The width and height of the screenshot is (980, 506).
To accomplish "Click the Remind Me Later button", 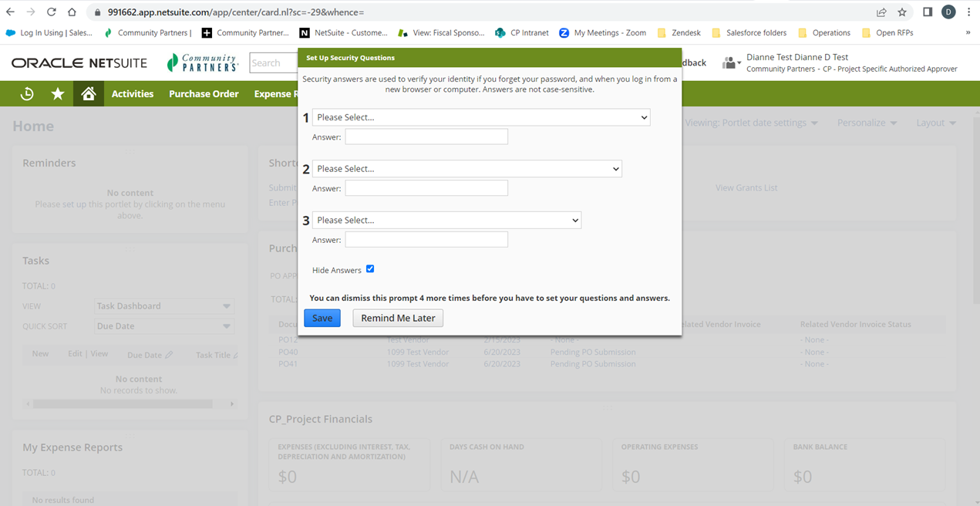I will (398, 318).
